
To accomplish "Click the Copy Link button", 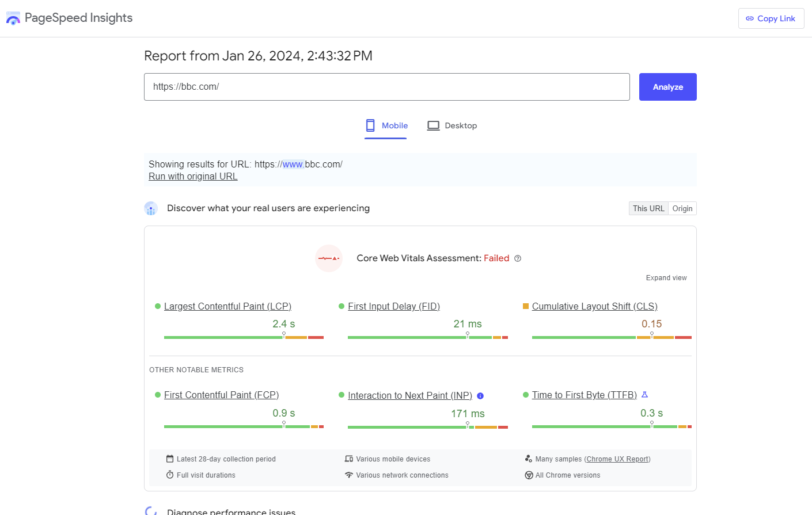I will click(x=771, y=18).
